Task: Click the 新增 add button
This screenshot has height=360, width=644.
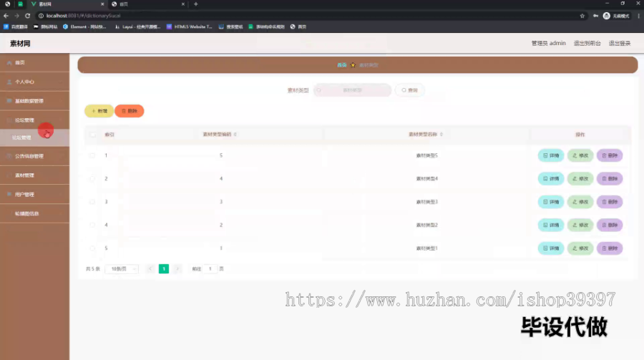Action: click(99, 111)
